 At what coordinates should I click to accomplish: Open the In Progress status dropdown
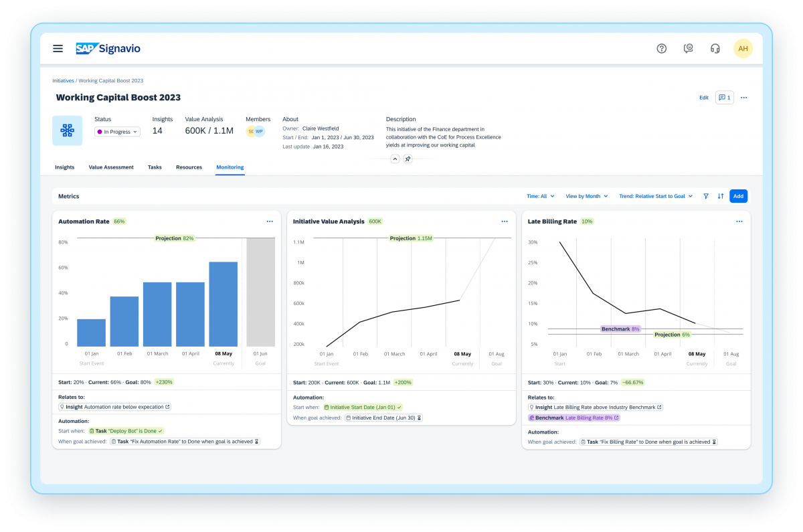click(x=117, y=131)
